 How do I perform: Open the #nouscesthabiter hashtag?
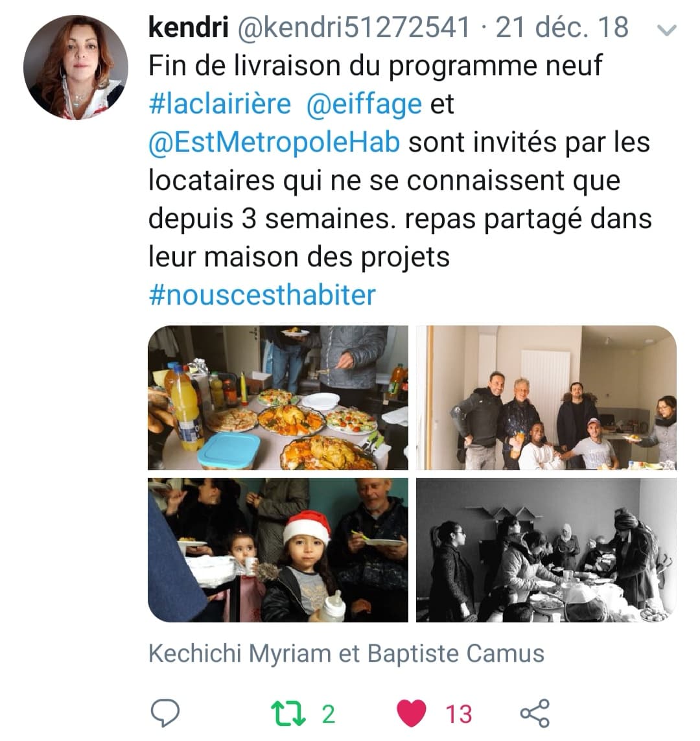(262, 295)
